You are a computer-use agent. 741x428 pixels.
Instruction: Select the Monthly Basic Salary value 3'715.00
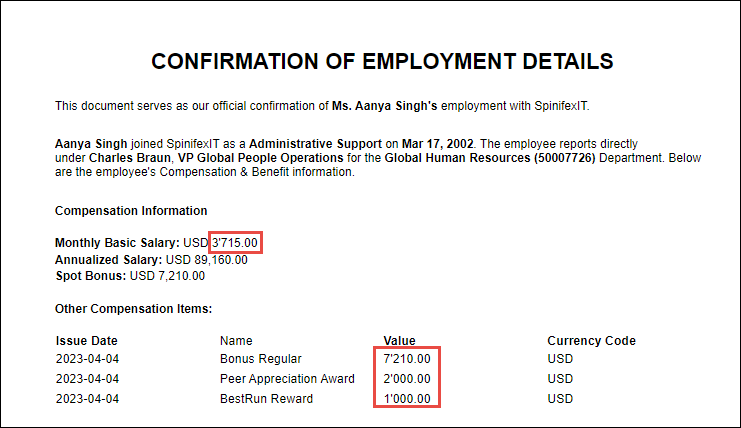point(235,243)
